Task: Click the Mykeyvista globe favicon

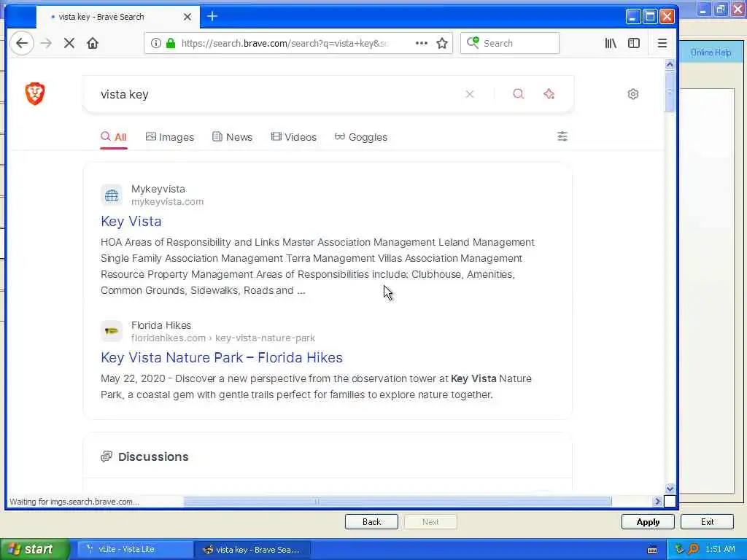Action: [x=112, y=195]
